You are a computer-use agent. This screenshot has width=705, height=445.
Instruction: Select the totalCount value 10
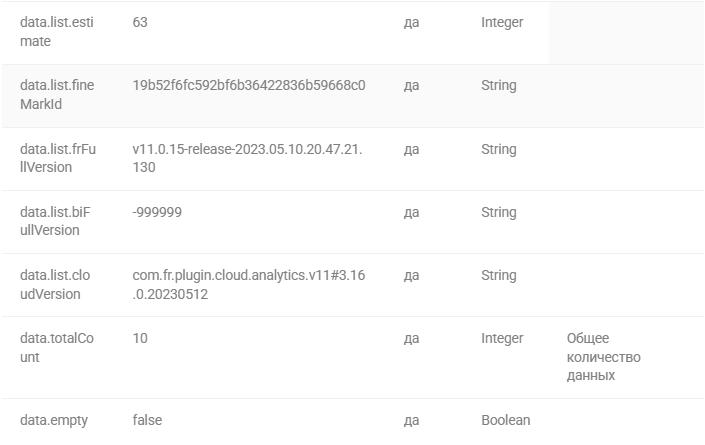[140, 338]
